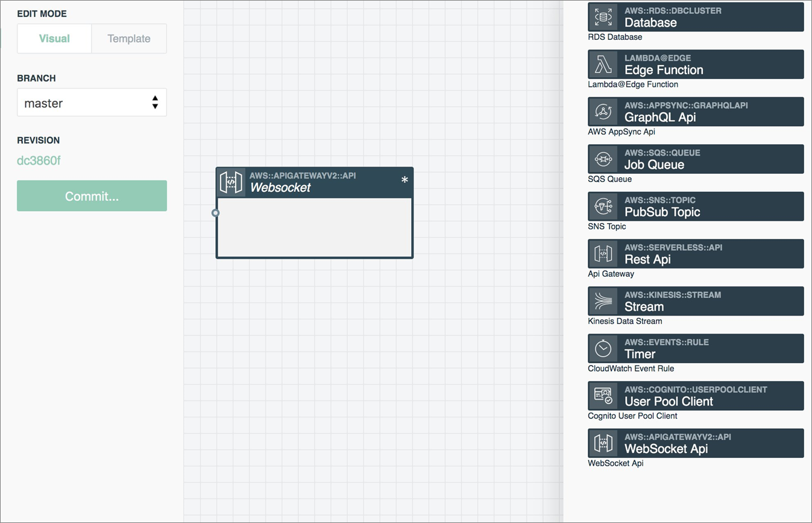
Task: Click the AWS::RDS::DBCLUSTER type label
Action: [x=673, y=11]
